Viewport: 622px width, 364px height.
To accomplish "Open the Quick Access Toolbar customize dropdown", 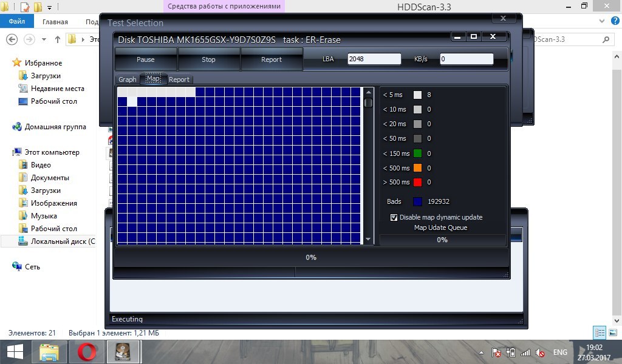I will tap(49, 7).
